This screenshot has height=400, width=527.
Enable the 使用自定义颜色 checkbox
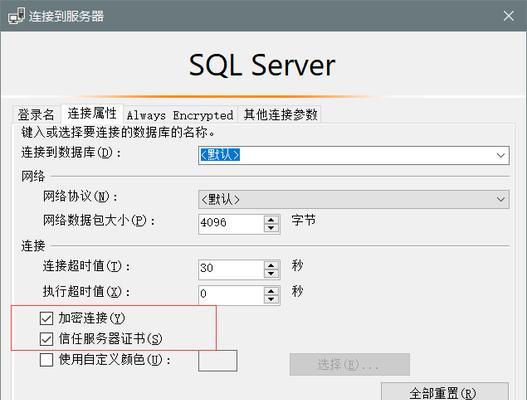(x=46, y=360)
